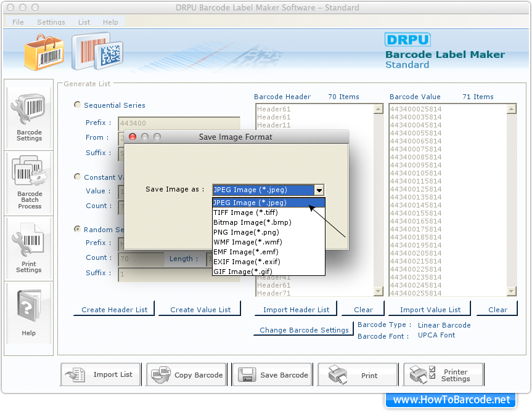Clear the Barcode Value list
This screenshot has width=532, height=412.
point(497,309)
